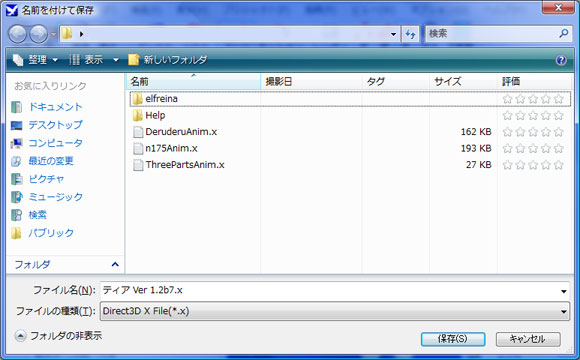Click the Help folder icon

tap(137, 115)
